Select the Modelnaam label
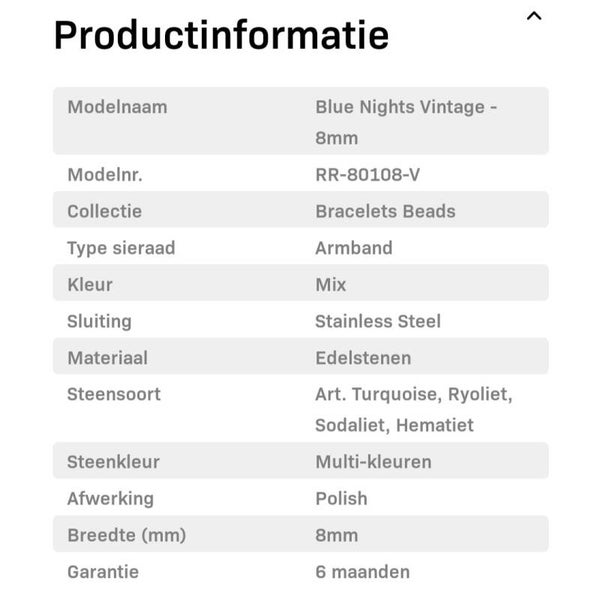Viewport: 600px width, 608px height. click(117, 107)
